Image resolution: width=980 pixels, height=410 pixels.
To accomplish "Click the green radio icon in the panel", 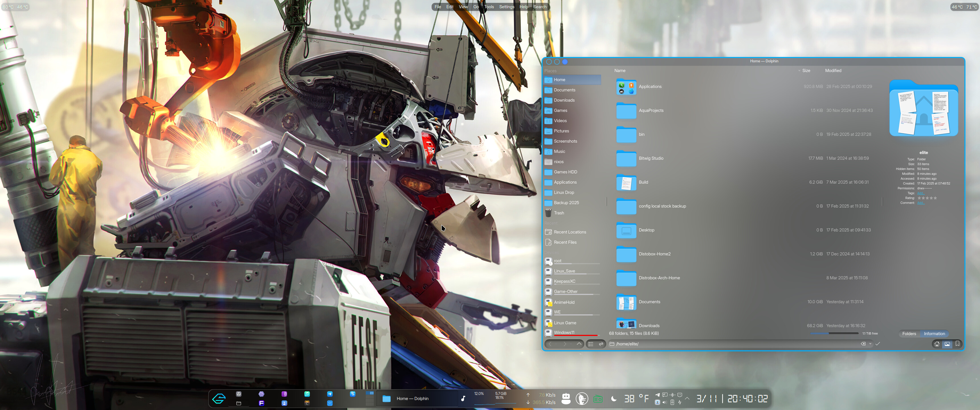I will (x=598, y=399).
